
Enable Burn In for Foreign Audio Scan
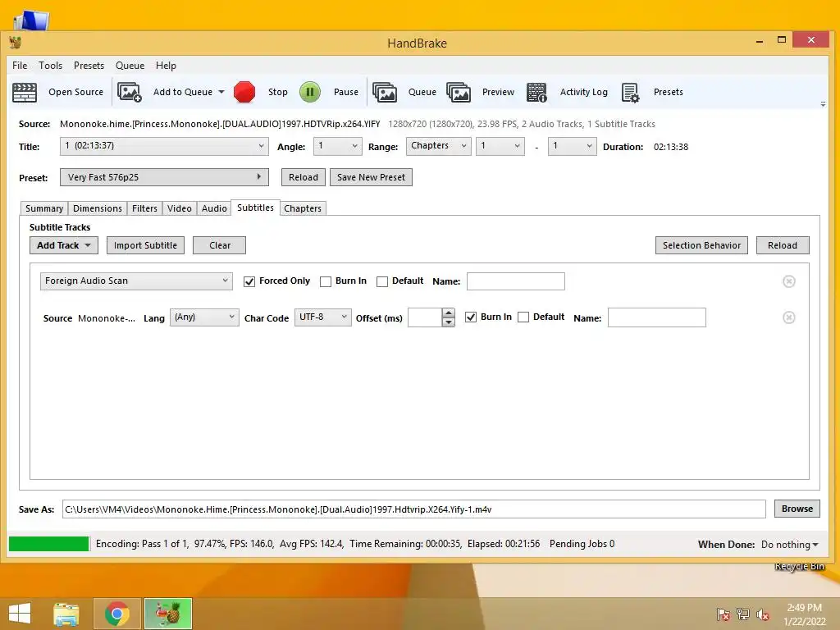[x=325, y=282]
